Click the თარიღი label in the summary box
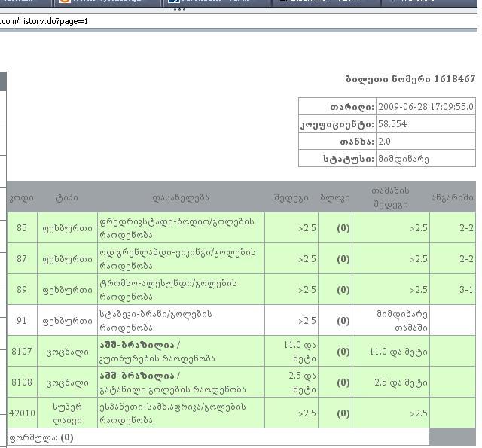 click(352, 107)
